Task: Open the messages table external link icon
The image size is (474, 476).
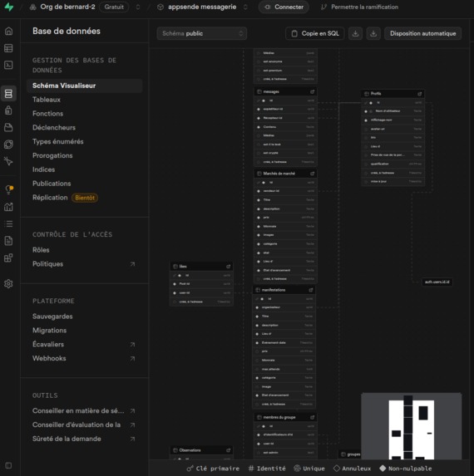Action: 312,91
